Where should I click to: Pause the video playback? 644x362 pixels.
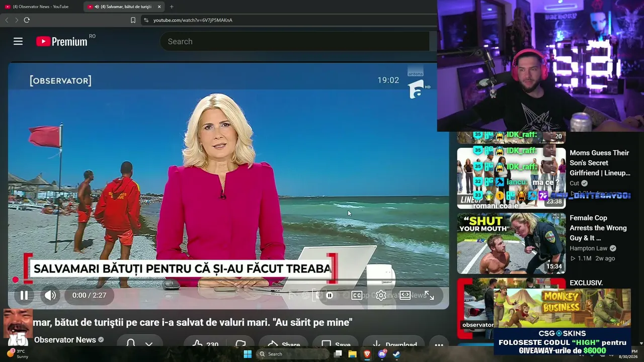click(24, 295)
